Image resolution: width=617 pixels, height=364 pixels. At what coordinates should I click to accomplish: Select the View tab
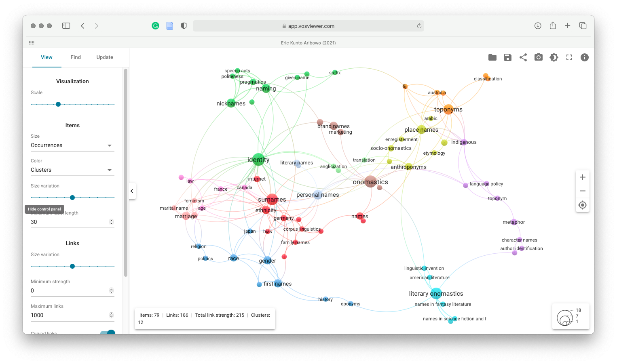click(x=46, y=57)
